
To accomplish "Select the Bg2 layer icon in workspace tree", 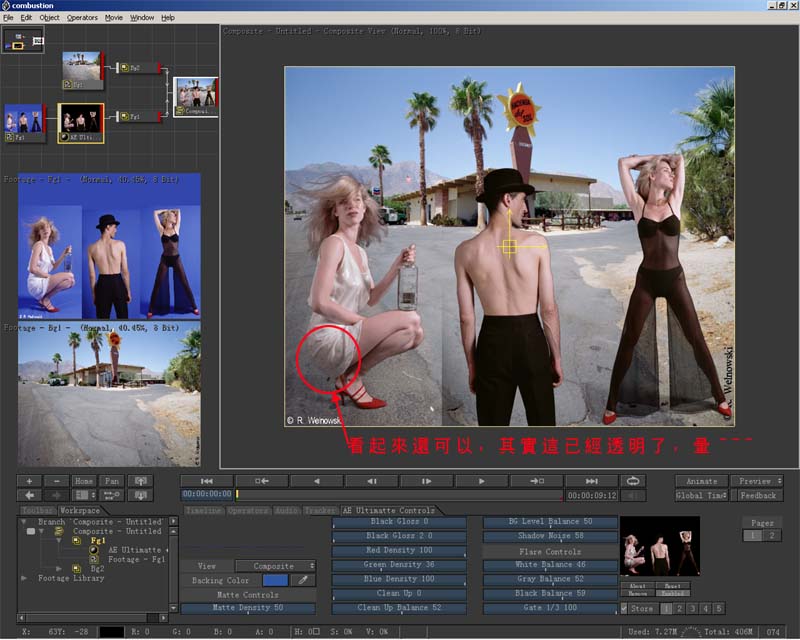I will pyautogui.click(x=77, y=569).
